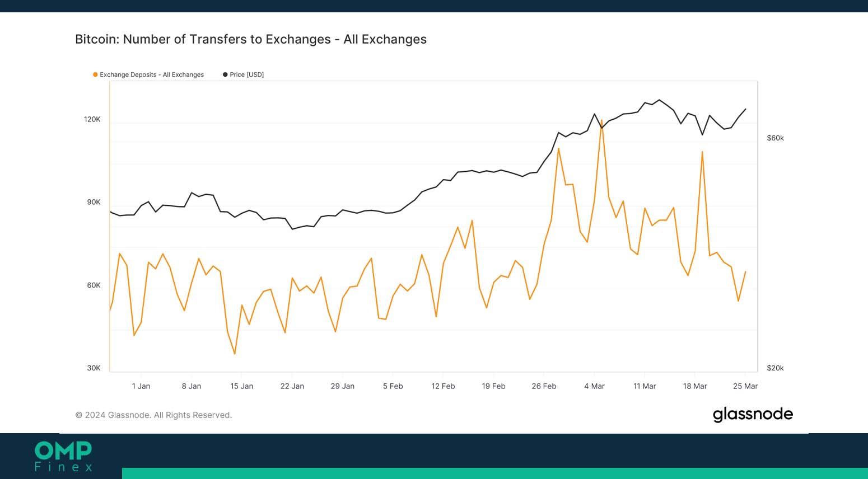Click the 30K y-axis label
This screenshot has height=479, width=868.
94,368
